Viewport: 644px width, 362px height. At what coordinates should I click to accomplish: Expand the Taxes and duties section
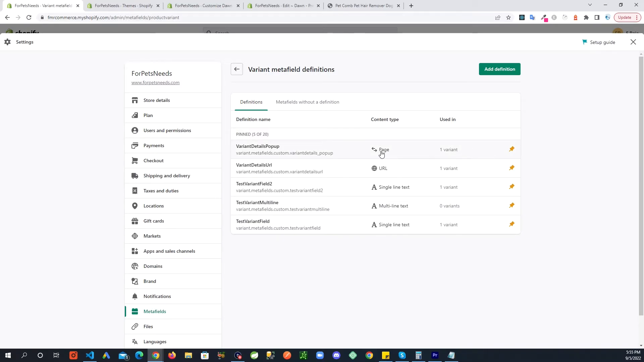(161, 190)
